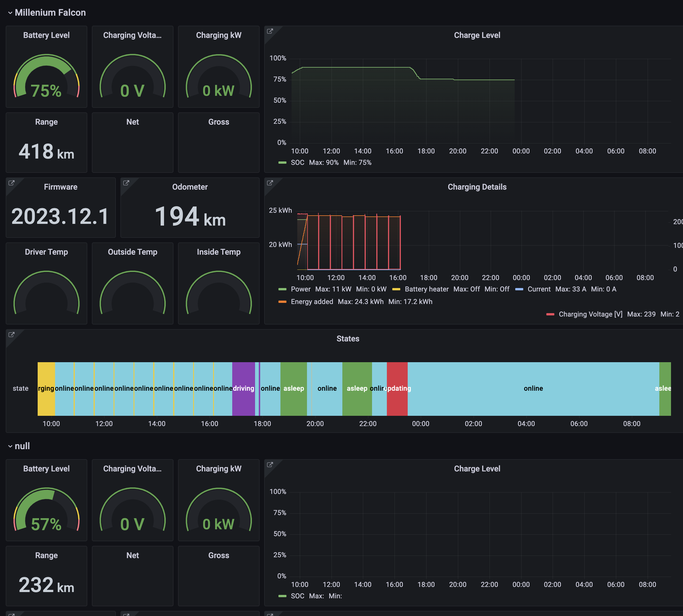Image resolution: width=683 pixels, height=616 pixels.
Task: Click the null row title
Action: pos(22,446)
